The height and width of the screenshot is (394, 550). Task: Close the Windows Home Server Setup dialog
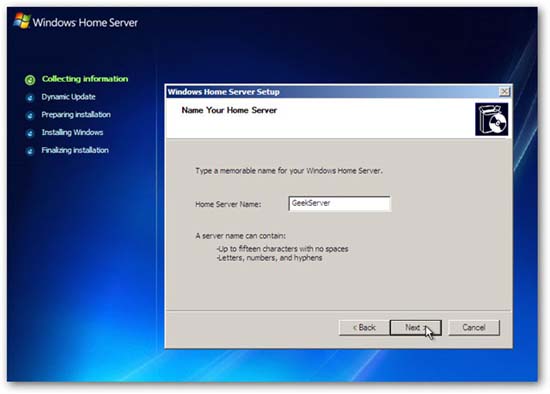pos(504,92)
